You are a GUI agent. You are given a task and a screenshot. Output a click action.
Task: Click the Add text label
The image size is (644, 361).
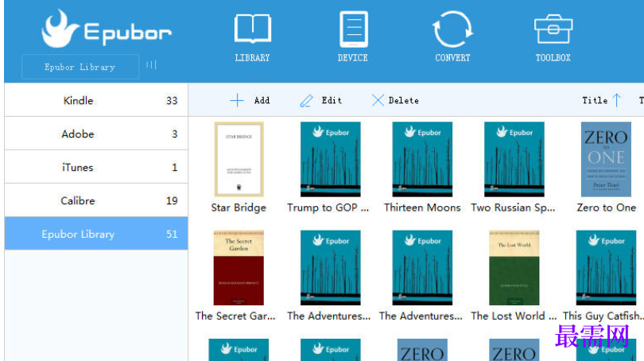pyautogui.click(x=262, y=100)
